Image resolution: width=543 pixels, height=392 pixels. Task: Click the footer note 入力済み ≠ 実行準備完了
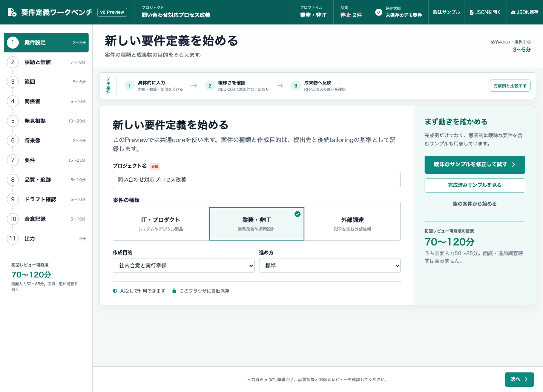point(317,380)
